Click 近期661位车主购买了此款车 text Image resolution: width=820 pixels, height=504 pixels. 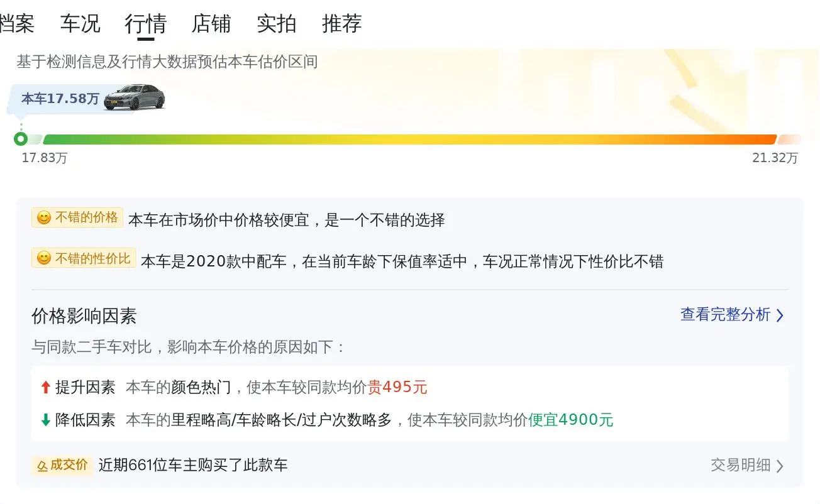click(193, 465)
